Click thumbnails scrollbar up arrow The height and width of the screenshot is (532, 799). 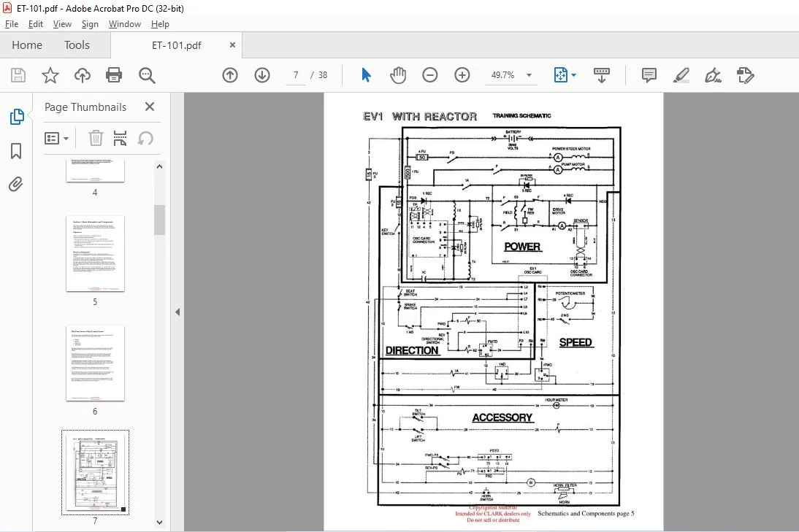pos(159,166)
